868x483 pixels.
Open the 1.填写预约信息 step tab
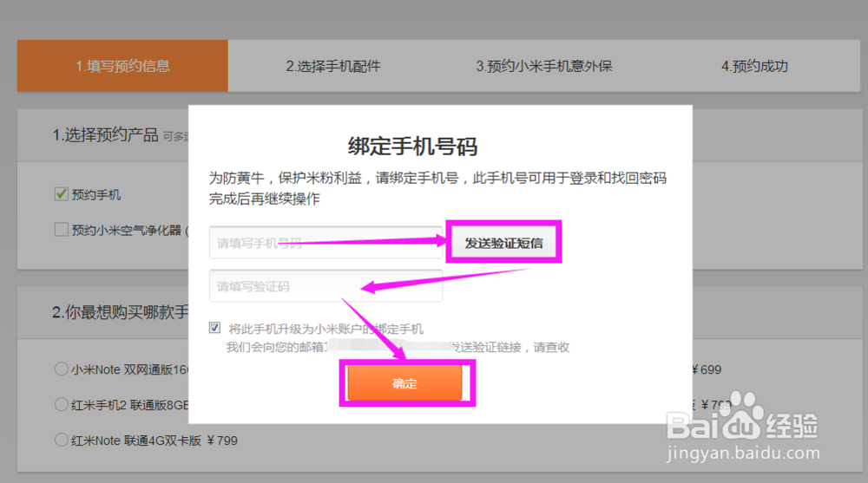(x=122, y=66)
